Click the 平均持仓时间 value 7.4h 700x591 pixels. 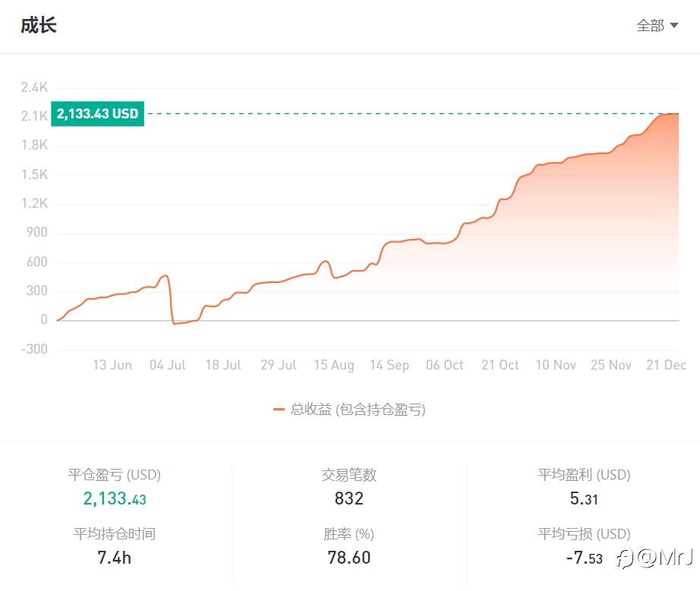pyautogui.click(x=115, y=558)
